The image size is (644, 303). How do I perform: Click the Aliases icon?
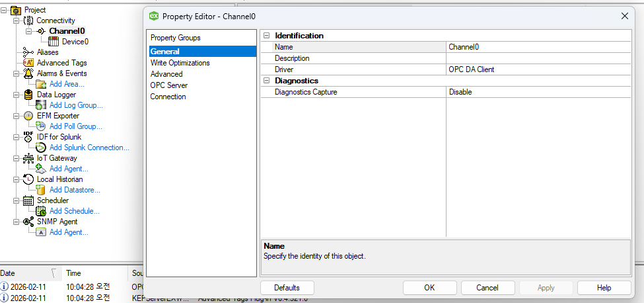click(28, 52)
